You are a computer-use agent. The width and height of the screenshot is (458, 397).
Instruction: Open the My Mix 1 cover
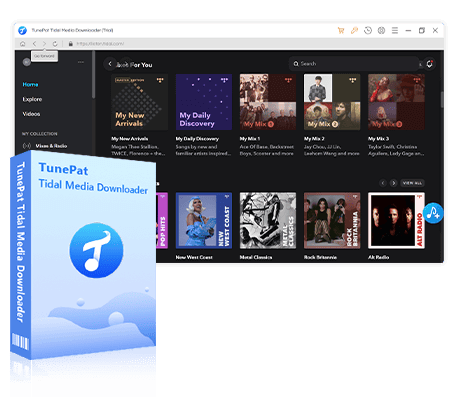(268, 102)
